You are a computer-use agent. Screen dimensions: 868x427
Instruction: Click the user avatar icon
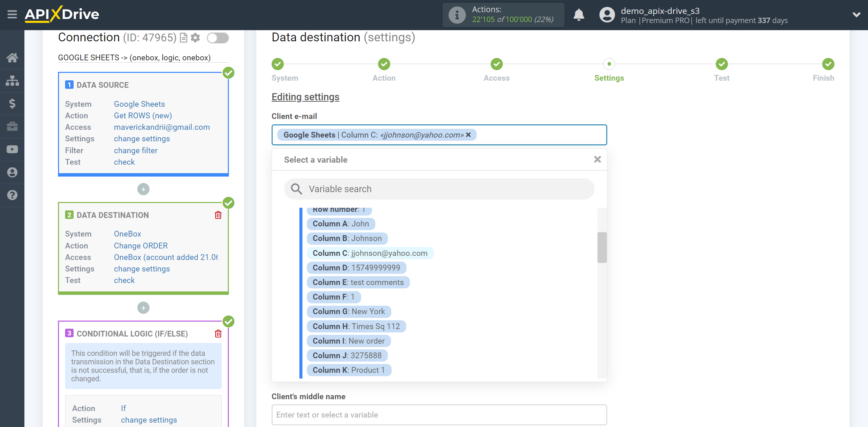[x=607, y=15]
